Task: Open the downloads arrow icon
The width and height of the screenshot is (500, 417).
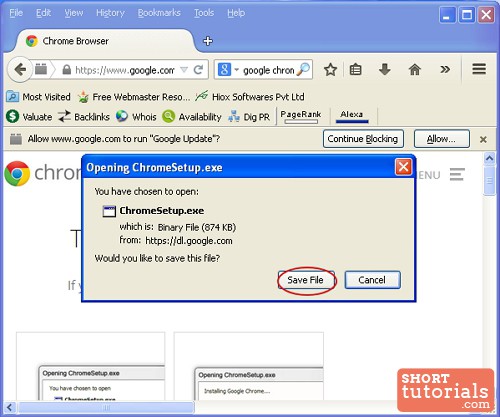Action: [385, 70]
